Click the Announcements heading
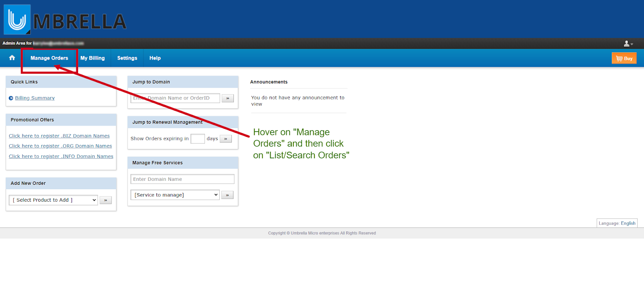The height and width of the screenshot is (308, 644). coord(269,82)
